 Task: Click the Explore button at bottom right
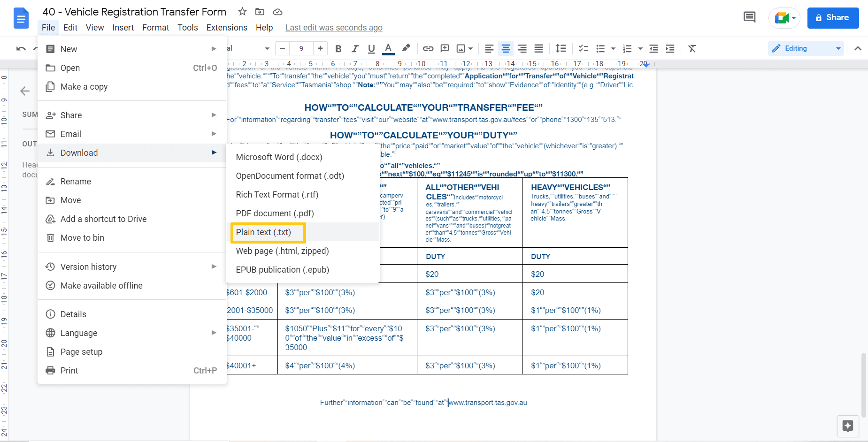tap(848, 426)
